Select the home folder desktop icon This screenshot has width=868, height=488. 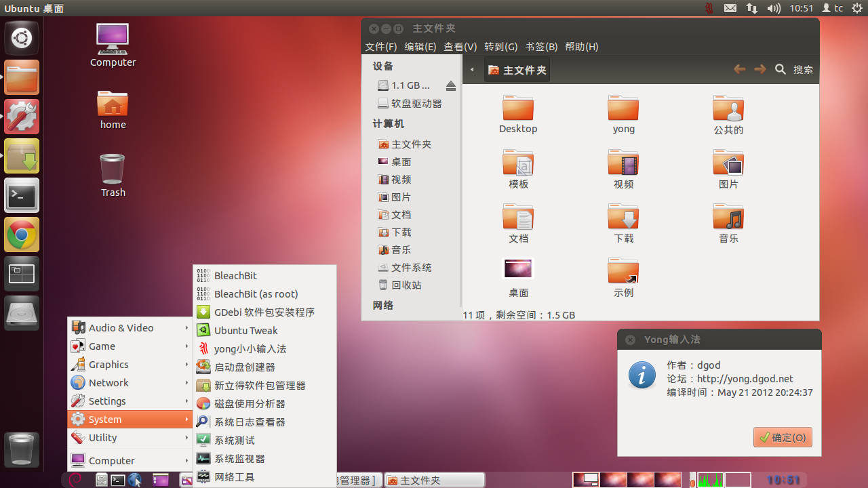113,108
